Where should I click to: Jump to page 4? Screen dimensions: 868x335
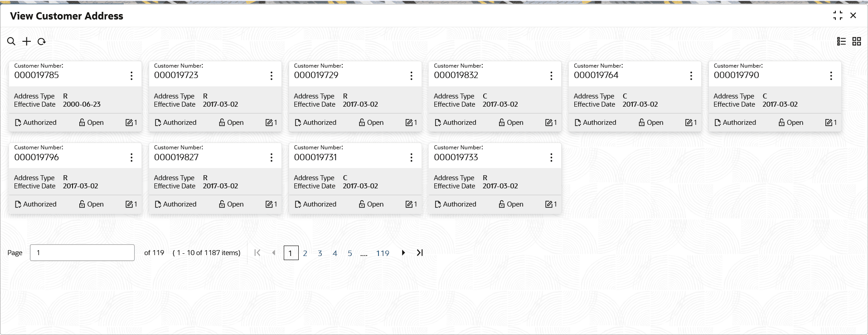[335, 253]
